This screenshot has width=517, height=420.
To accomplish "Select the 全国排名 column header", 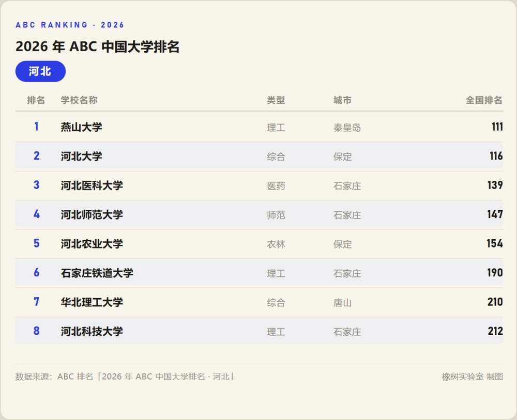I will point(484,100).
